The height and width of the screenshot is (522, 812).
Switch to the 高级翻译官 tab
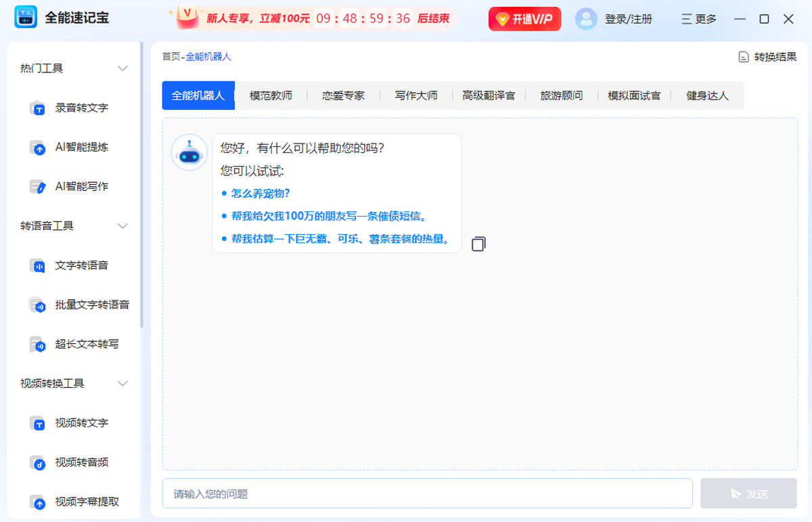pyautogui.click(x=489, y=95)
